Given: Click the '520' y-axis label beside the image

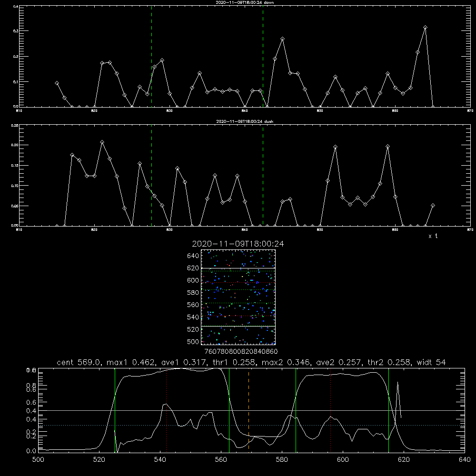Looking at the screenshot, I should (x=193, y=329).
